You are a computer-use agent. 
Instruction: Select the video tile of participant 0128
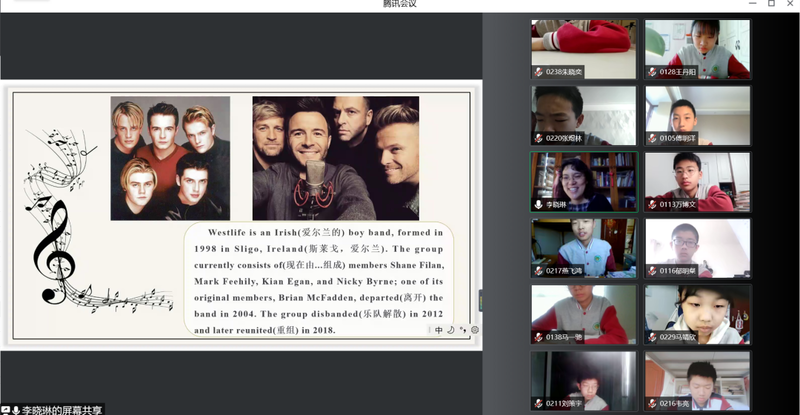(697, 49)
